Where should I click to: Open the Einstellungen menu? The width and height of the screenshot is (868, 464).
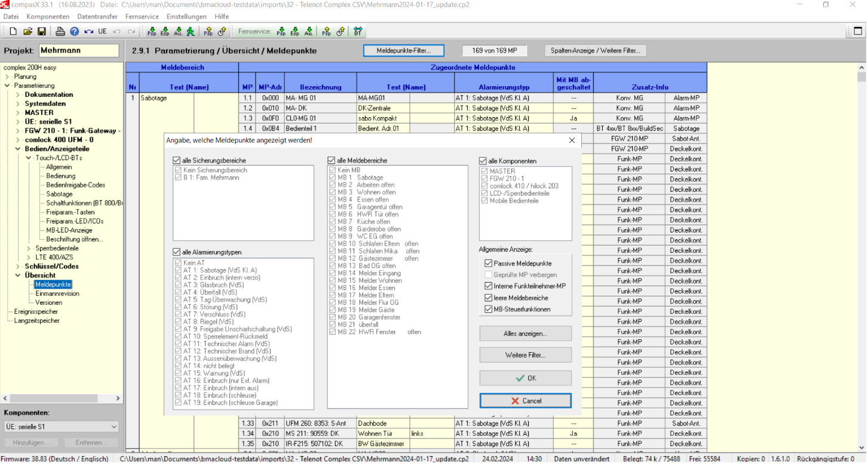click(186, 17)
